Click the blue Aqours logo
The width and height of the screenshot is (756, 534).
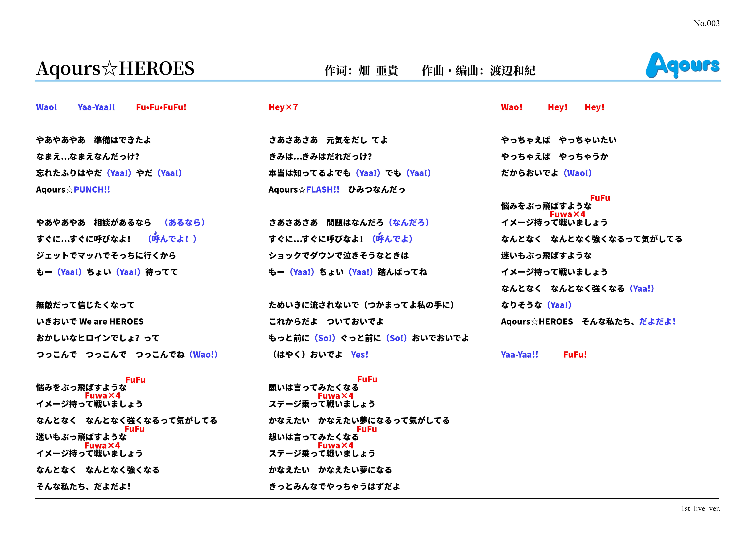[682, 65]
